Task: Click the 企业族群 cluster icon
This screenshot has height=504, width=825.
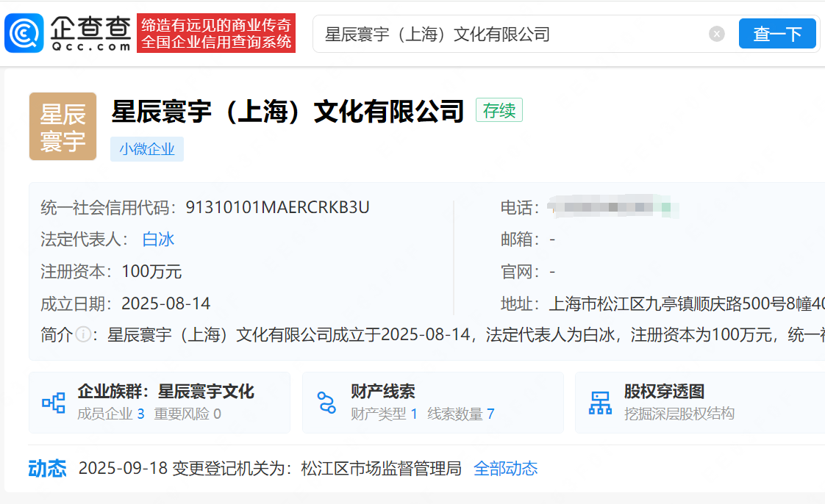Action: pyautogui.click(x=54, y=403)
